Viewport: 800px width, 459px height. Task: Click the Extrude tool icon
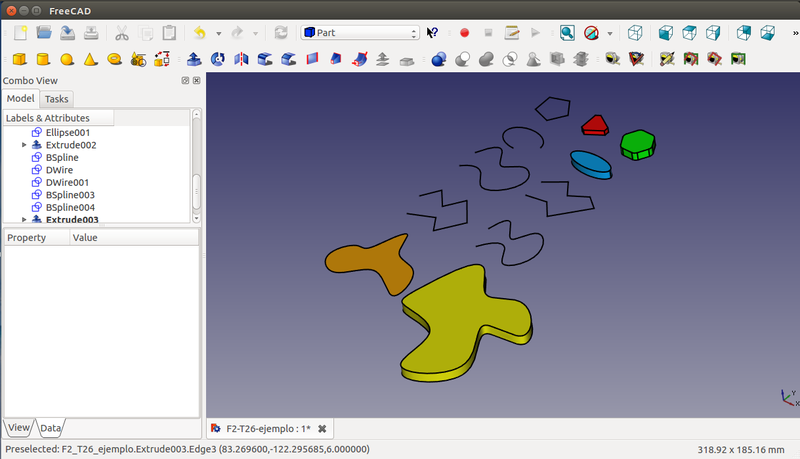pyautogui.click(x=194, y=59)
